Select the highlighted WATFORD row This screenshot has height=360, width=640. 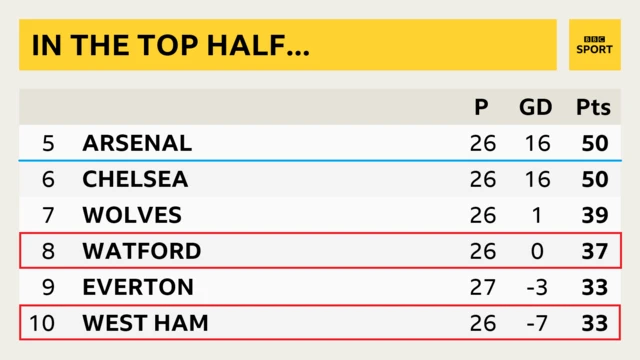(320, 251)
